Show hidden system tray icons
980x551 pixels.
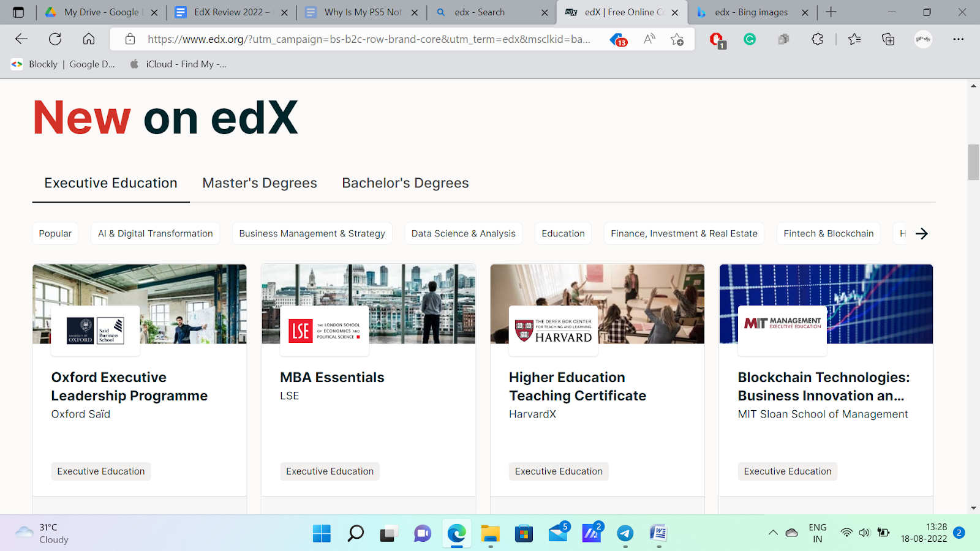(773, 533)
